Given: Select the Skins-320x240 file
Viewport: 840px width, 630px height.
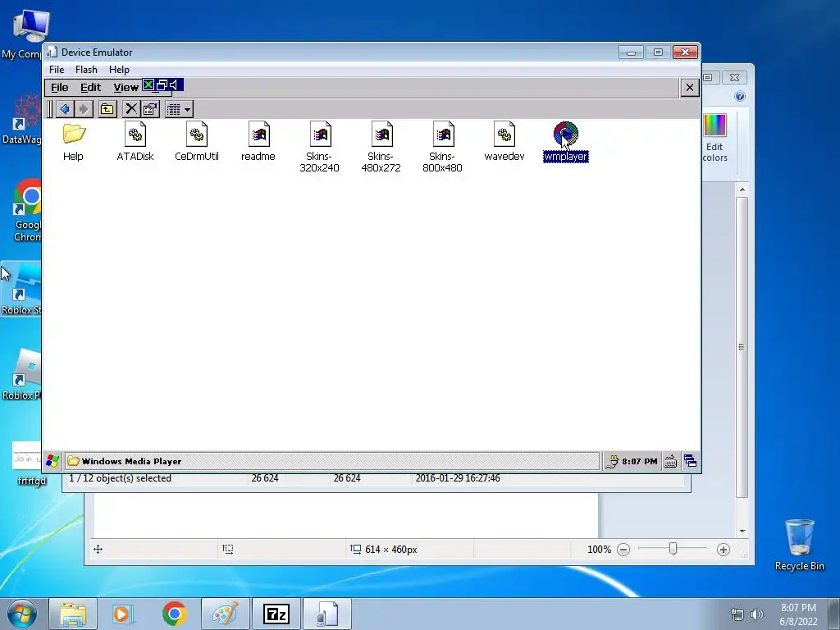Looking at the screenshot, I should [x=320, y=147].
